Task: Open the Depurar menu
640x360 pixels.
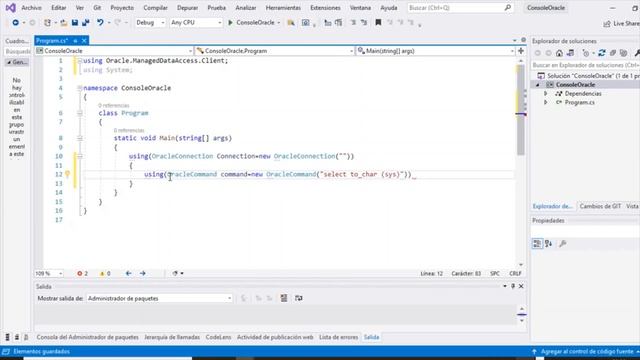Action: coord(187,8)
